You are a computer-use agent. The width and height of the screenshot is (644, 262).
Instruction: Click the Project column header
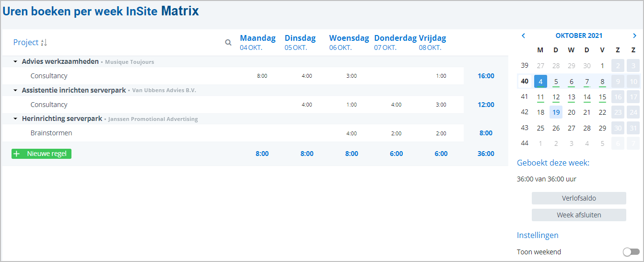26,42
